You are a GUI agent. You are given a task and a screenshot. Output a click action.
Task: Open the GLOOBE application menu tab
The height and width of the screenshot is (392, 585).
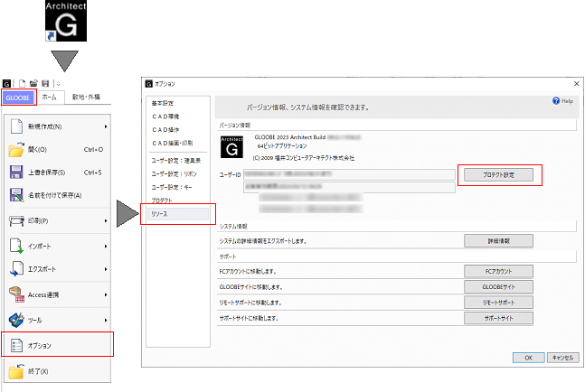pos(18,98)
